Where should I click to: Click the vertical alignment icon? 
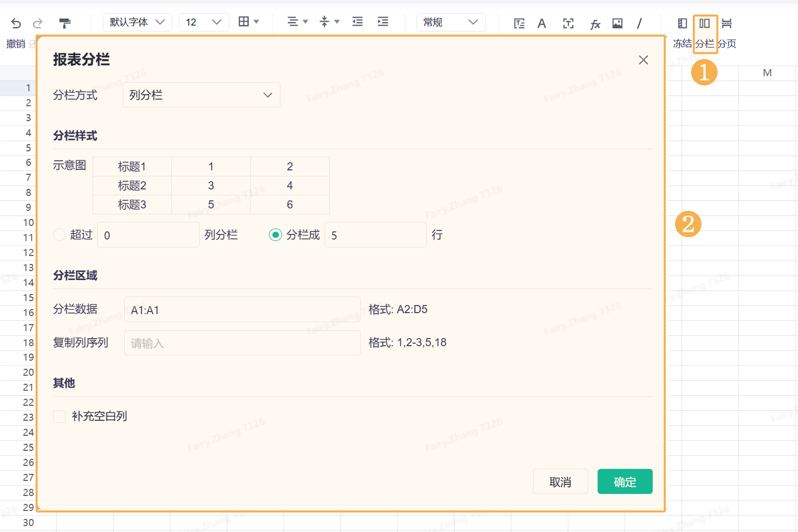tap(324, 22)
